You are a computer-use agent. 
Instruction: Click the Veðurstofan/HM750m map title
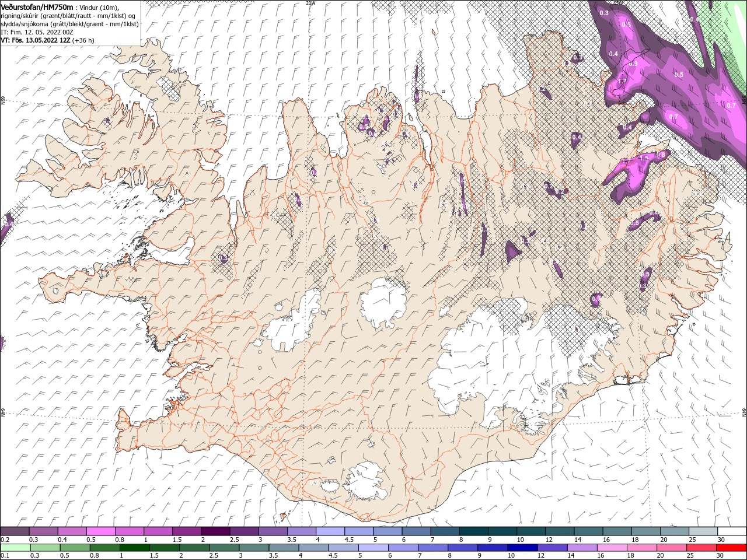click(x=37, y=6)
